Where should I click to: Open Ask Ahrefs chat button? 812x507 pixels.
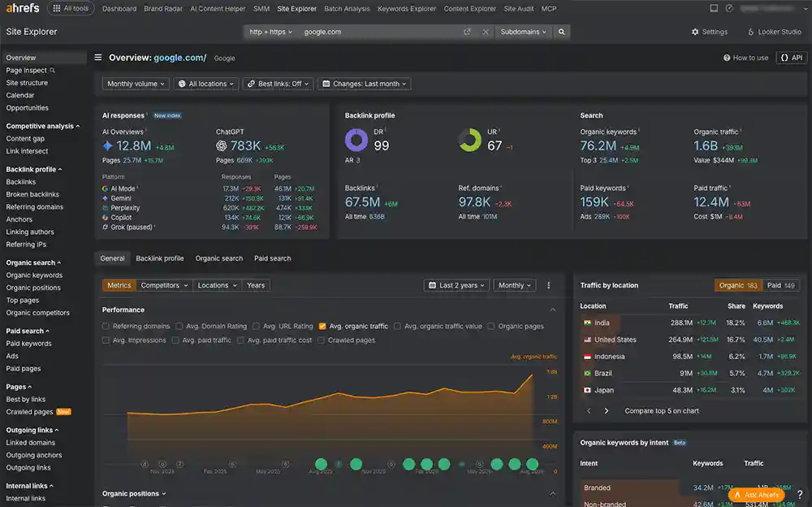click(756, 495)
